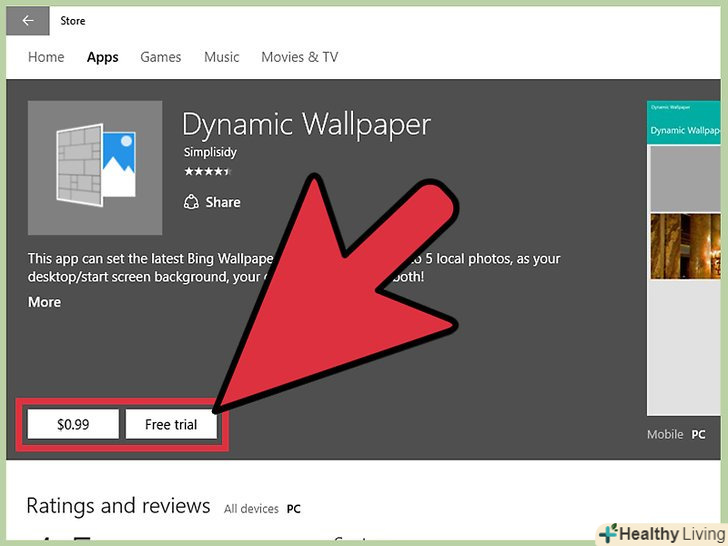The image size is (728, 546).
Task: Click the Dynamic Wallpaper app icon
Action: 95,168
